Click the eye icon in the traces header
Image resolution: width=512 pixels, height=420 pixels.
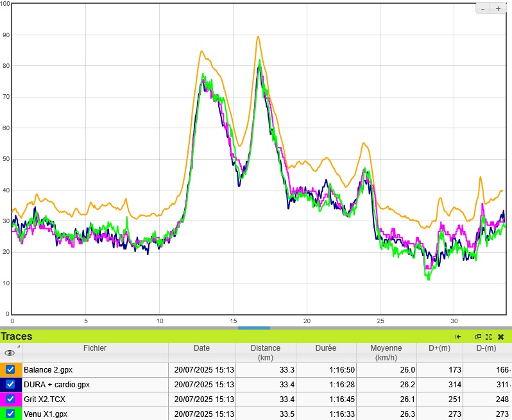click(x=10, y=353)
